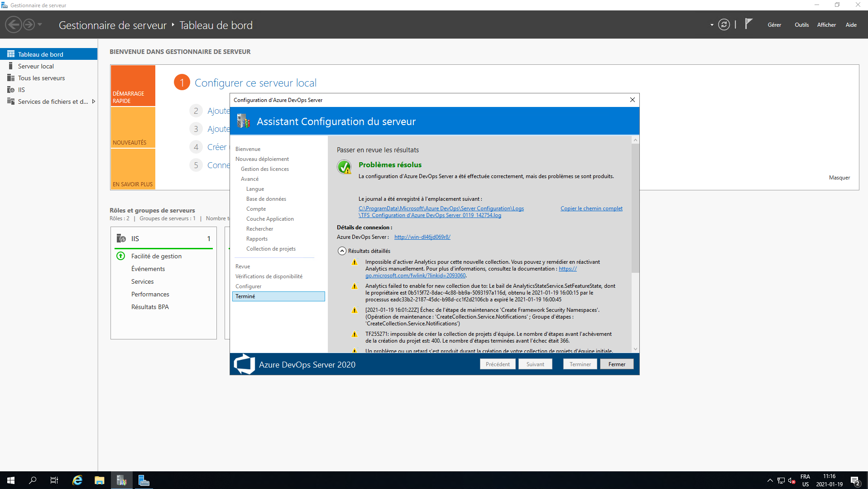Open taskbar search magnifier icon
Image resolution: width=868 pixels, height=489 pixels.
pos(33,480)
